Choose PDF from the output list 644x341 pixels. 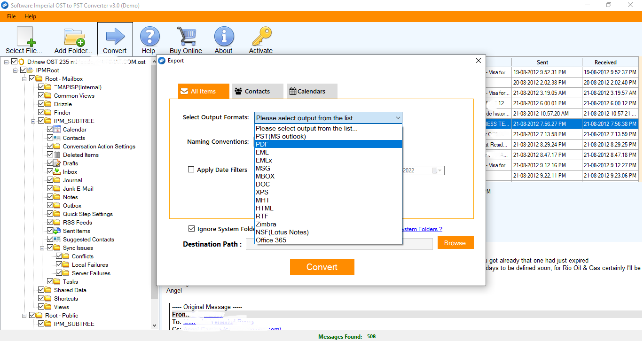point(328,144)
